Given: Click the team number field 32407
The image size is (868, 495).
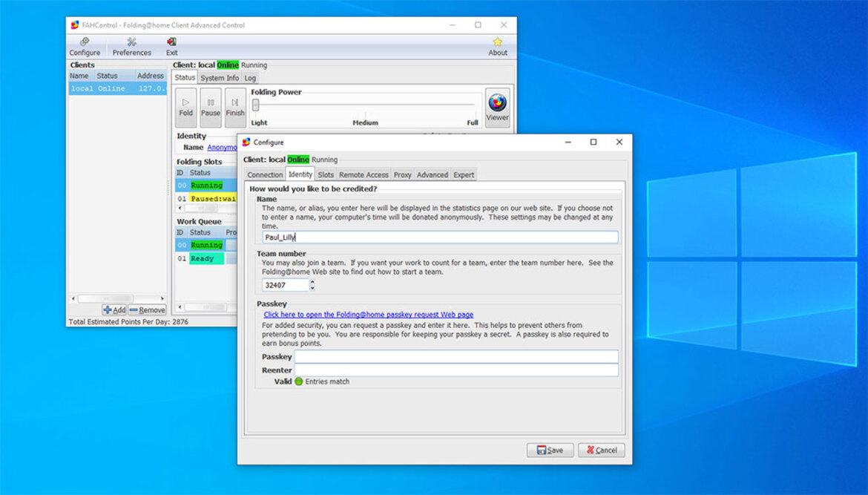Looking at the screenshot, I should coord(285,285).
